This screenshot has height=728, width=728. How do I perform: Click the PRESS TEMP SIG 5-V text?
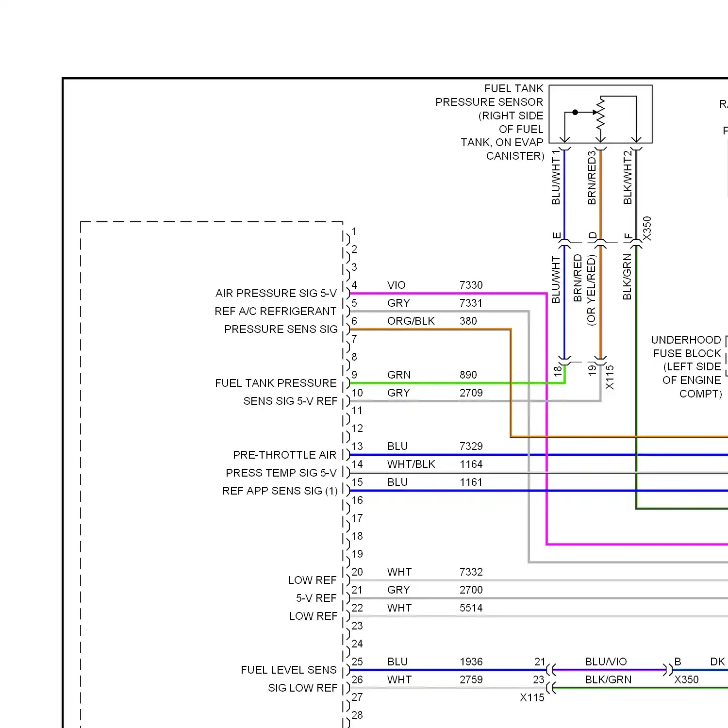coord(281,473)
